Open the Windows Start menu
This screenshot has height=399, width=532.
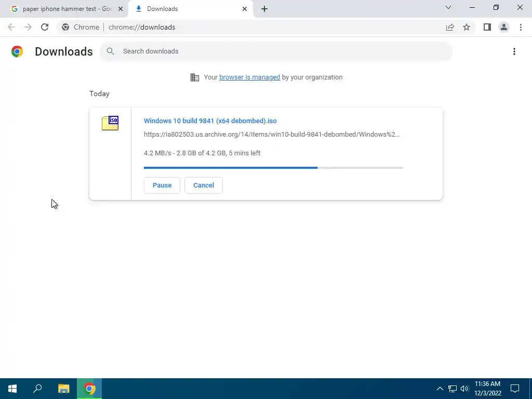(12, 389)
